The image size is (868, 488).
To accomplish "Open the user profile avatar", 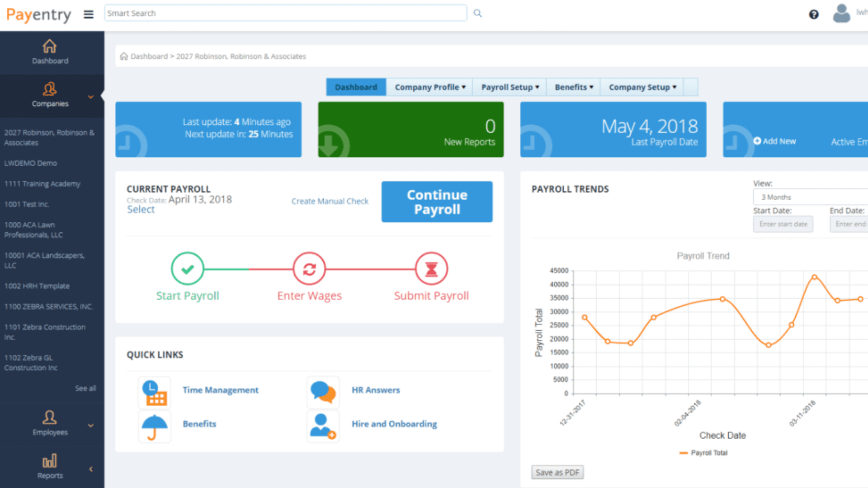I will (841, 14).
